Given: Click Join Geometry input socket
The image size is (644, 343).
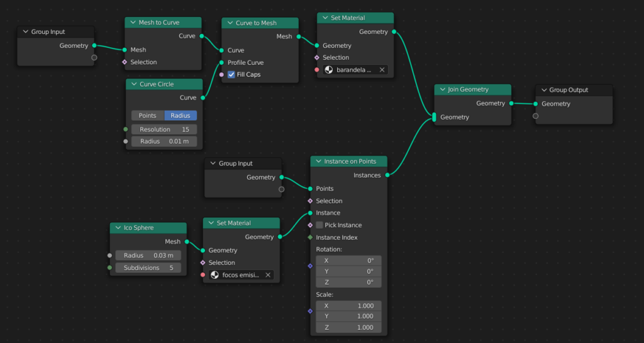Looking at the screenshot, I should click(x=434, y=117).
